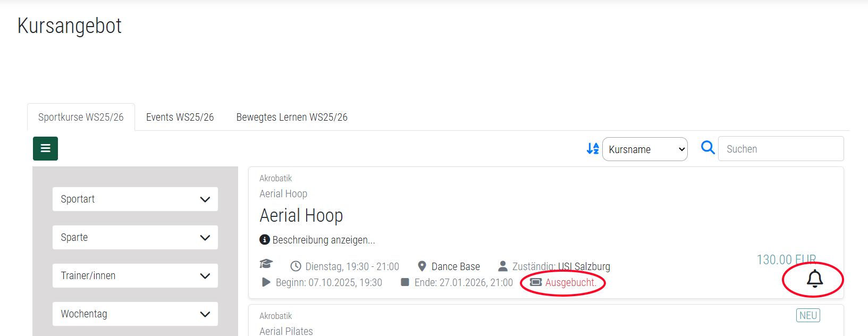Click the info icon beside Beschreibung anzeigen
This screenshot has height=336, width=868.
(264, 240)
